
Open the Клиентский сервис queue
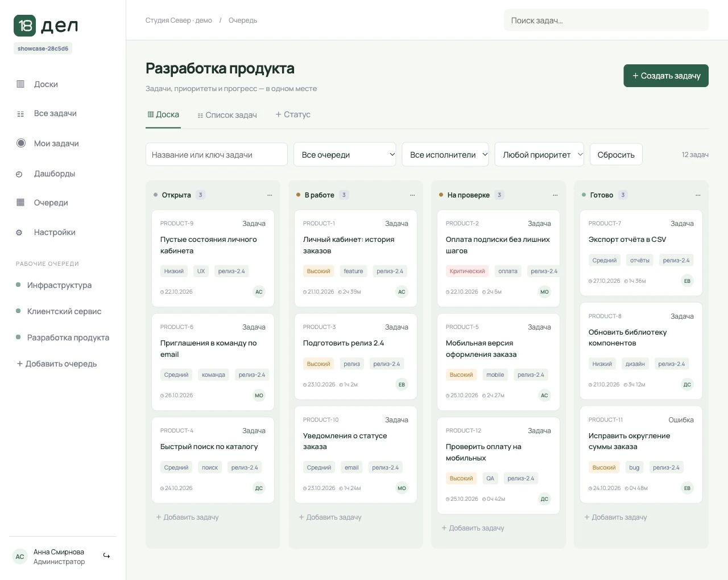64,311
